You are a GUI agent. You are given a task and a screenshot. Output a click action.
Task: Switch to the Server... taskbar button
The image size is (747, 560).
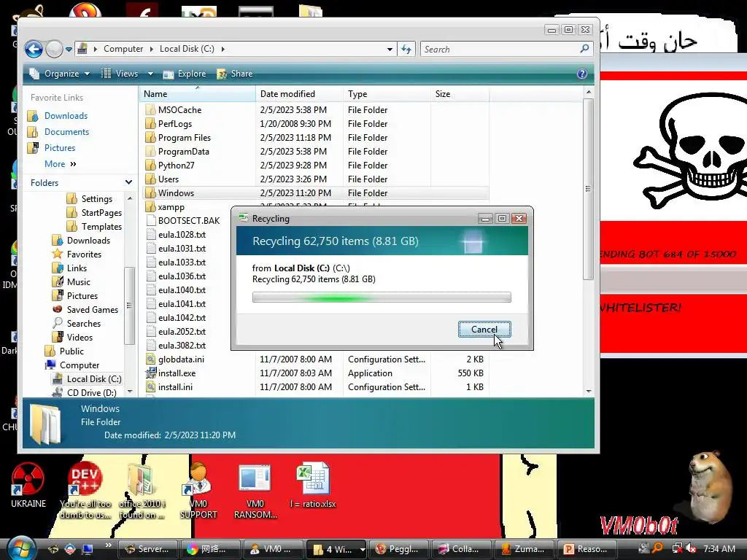click(x=148, y=549)
